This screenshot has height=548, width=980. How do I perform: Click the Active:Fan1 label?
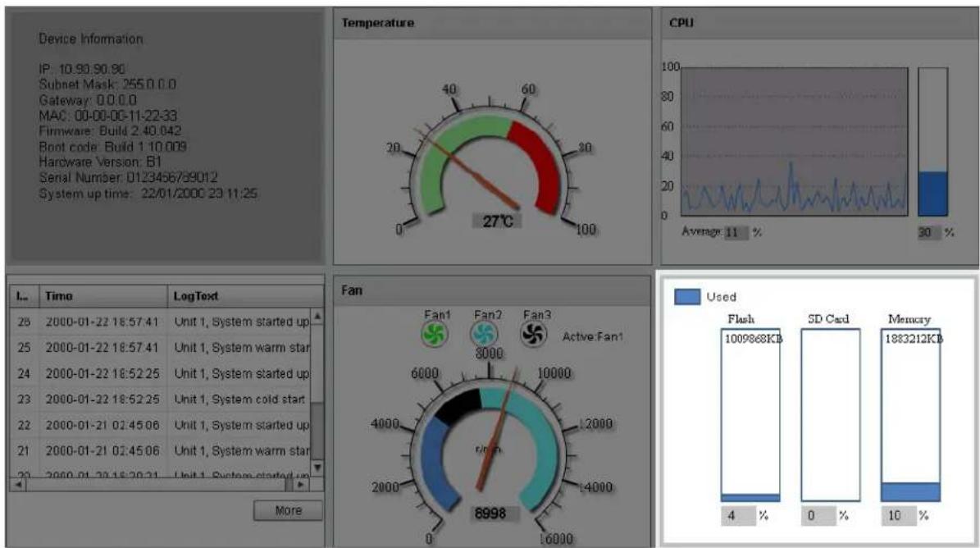[x=592, y=337]
